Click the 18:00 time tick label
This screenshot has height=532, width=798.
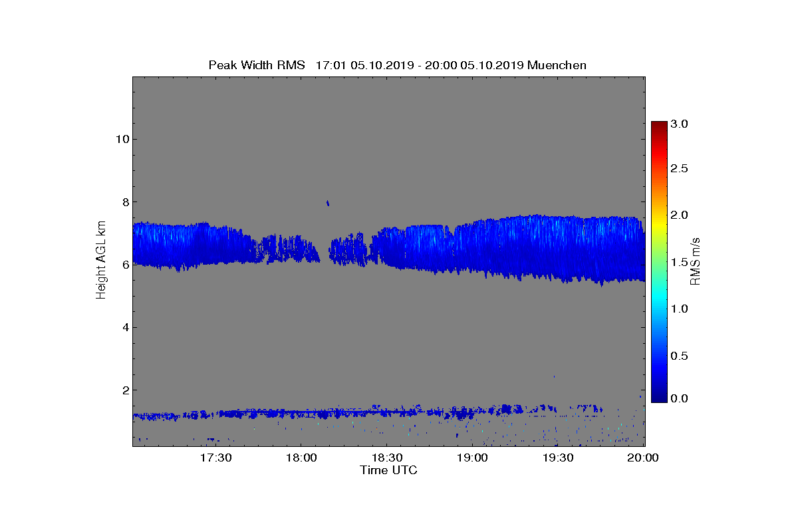click(301, 458)
